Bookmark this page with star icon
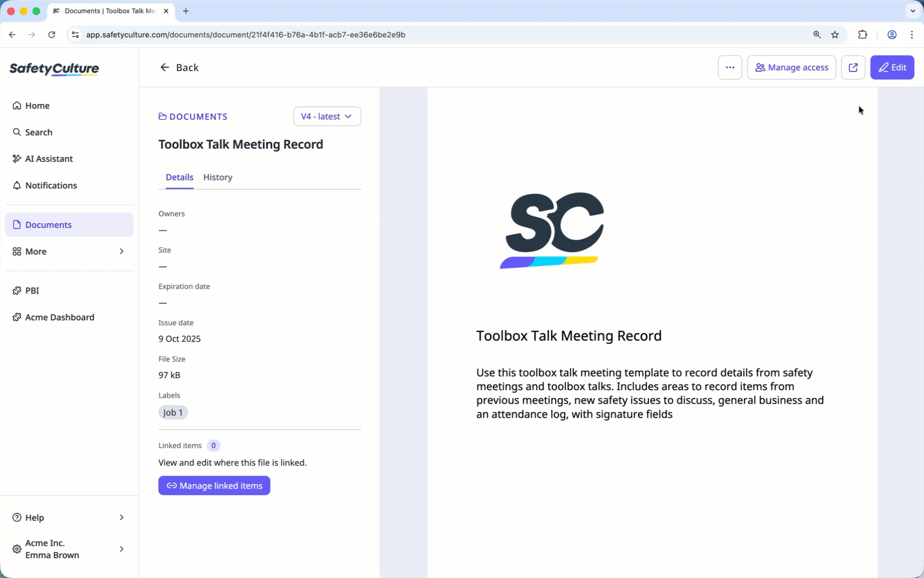This screenshot has height=578, width=924. 835,35
